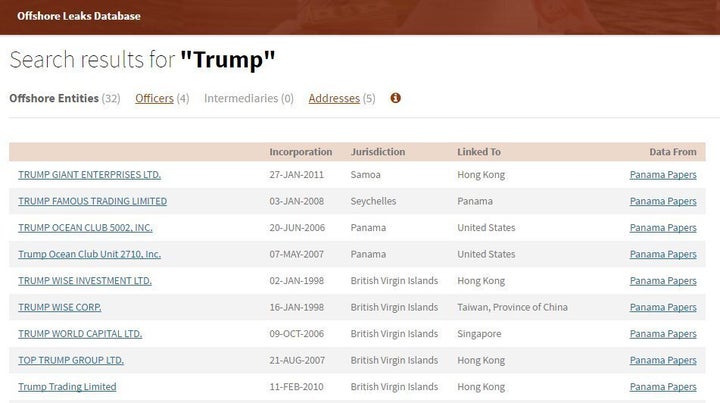The height and width of the screenshot is (403, 720).
Task: Select the Intermediaries (0) tab
Action: click(249, 98)
